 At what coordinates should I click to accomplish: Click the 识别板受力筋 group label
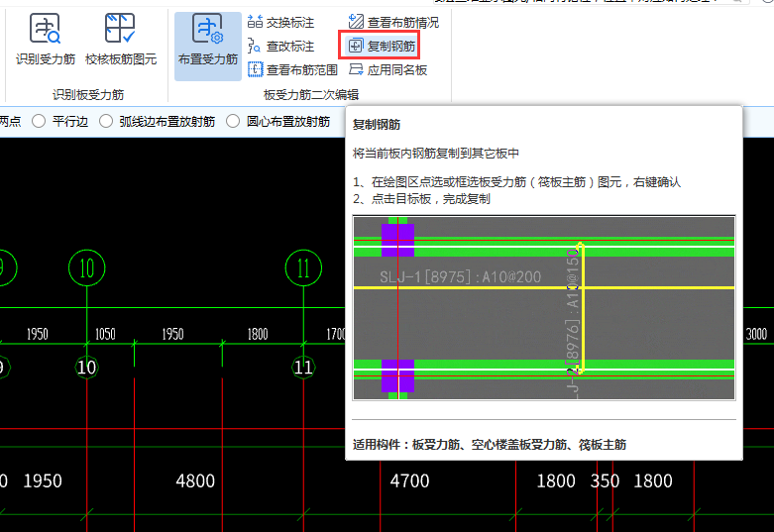(x=88, y=95)
